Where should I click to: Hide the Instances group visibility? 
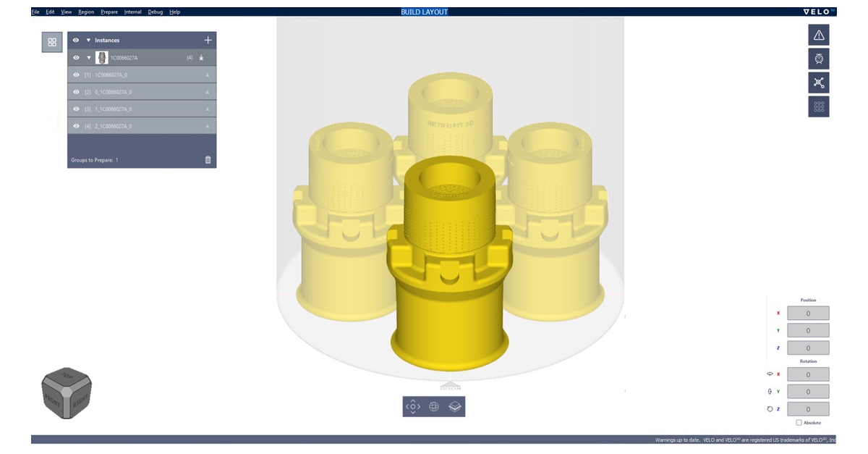coord(77,40)
